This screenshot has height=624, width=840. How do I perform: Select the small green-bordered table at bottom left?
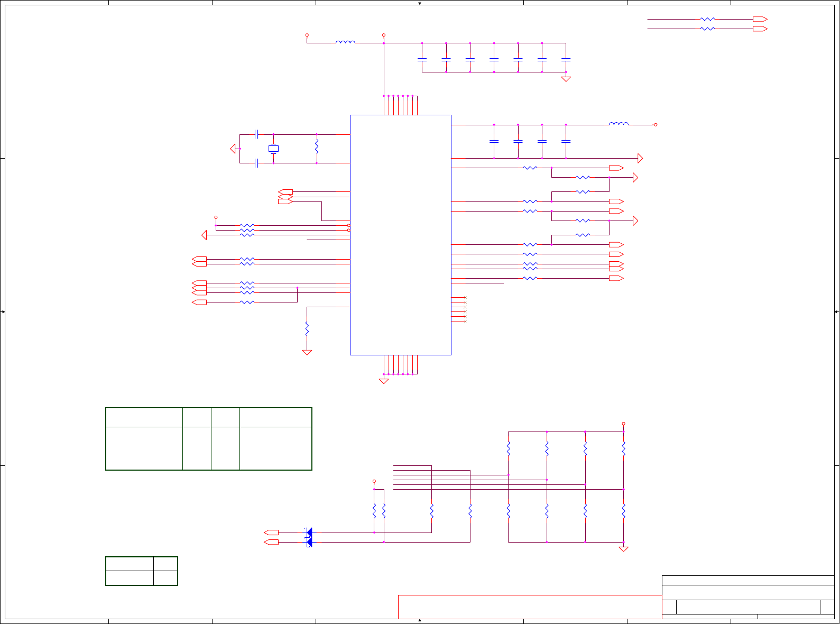(142, 571)
